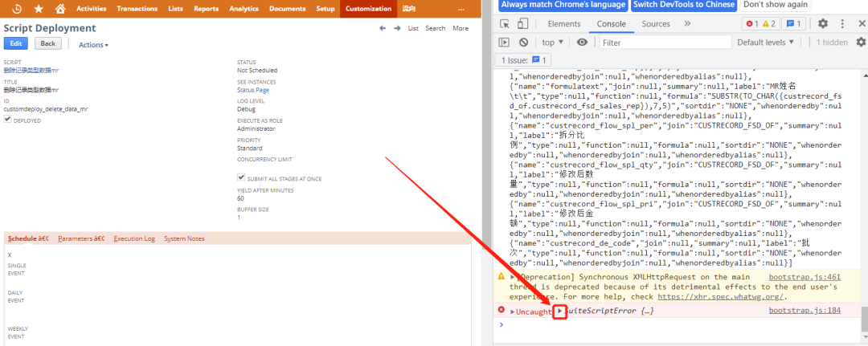Image resolution: width=868 pixels, height=346 pixels.
Task: Open the Recent Records clock icon
Action: click(17, 9)
